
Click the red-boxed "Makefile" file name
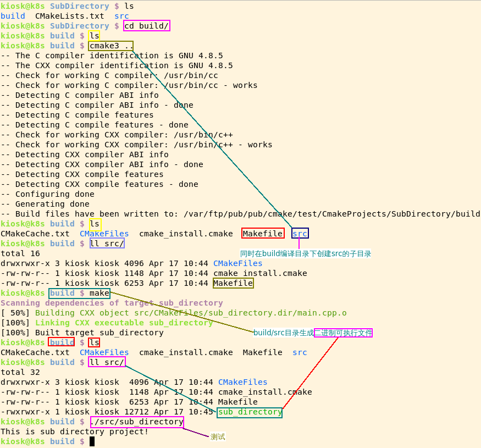[x=263, y=233]
